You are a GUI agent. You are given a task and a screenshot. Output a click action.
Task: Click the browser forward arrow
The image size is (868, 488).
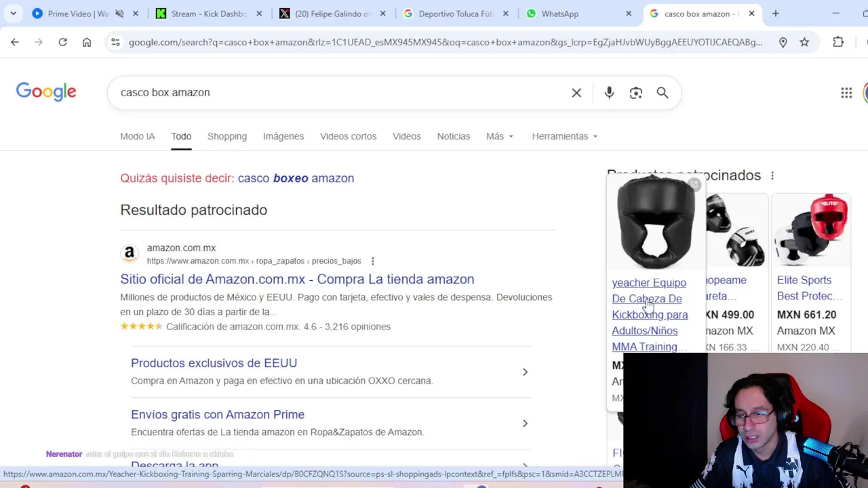pyautogui.click(x=39, y=42)
